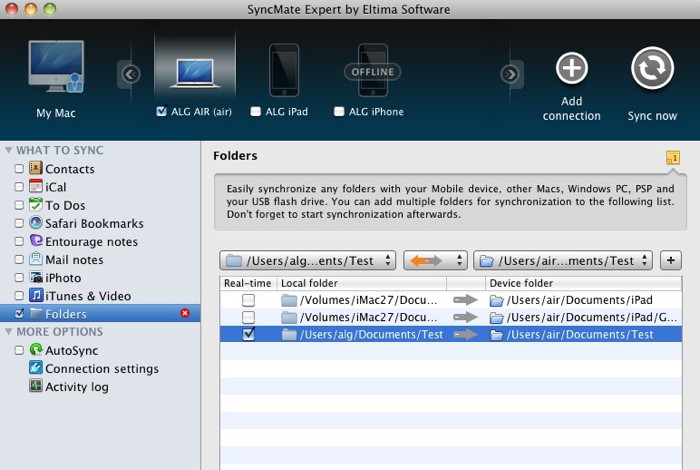Click sync arrow in /Users/air/Documents/iPad/G... row

pyautogui.click(x=465, y=317)
